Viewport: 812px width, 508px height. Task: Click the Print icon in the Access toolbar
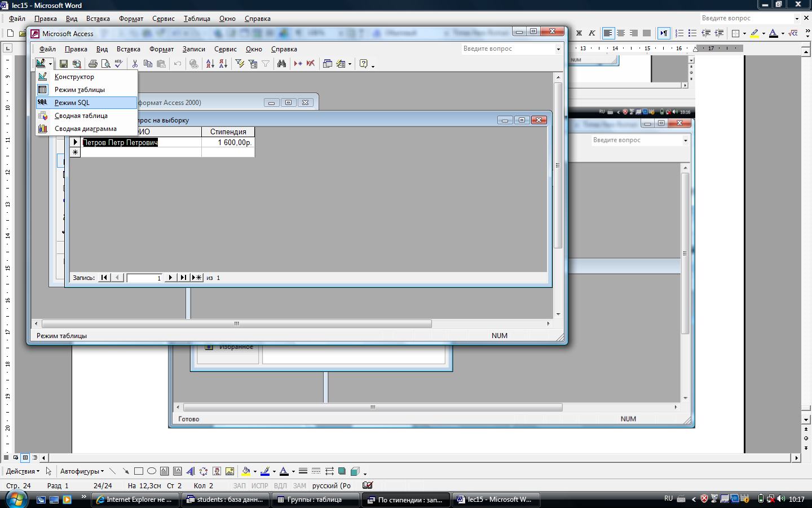coord(93,64)
